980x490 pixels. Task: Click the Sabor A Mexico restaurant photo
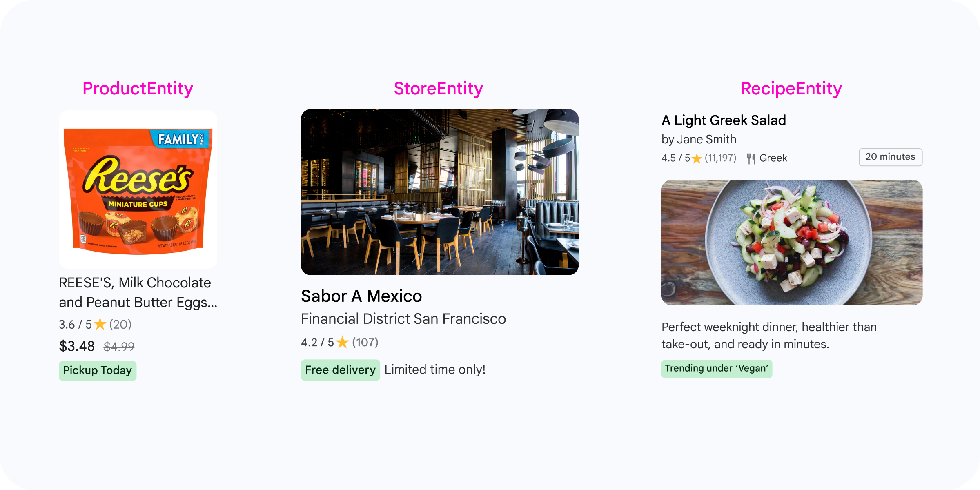[x=439, y=192]
